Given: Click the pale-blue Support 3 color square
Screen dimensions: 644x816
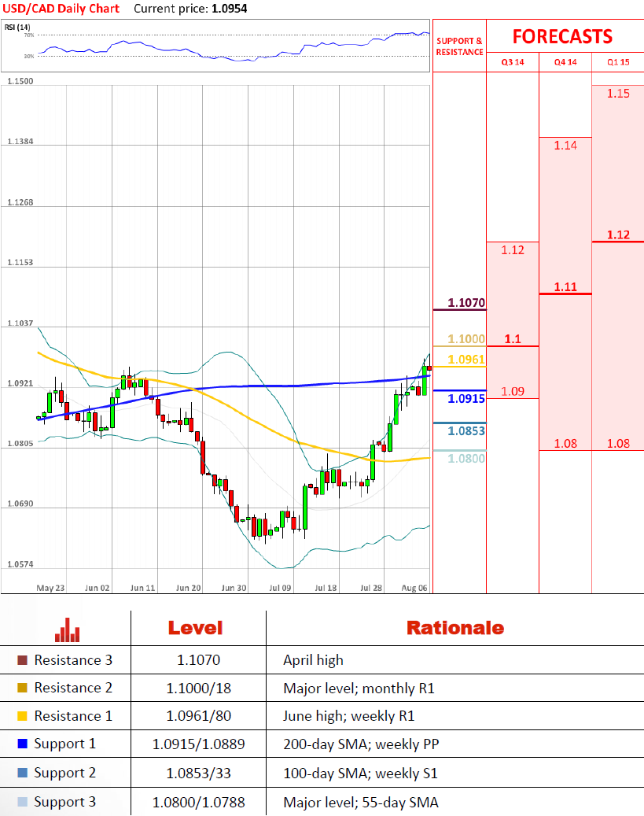Looking at the screenshot, I should tap(22, 802).
